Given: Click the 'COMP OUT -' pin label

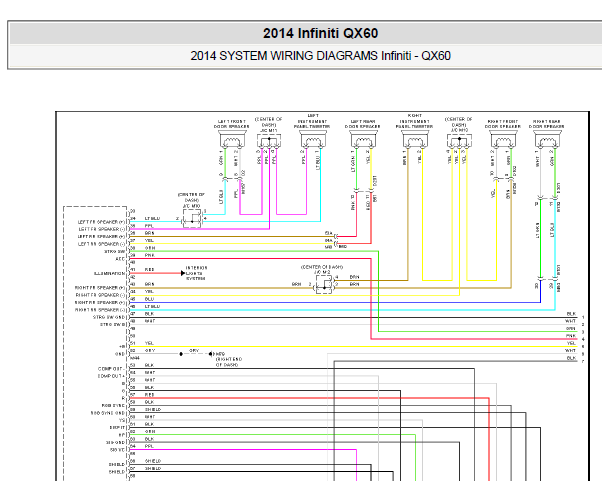Looking at the screenshot, I should [x=111, y=369].
